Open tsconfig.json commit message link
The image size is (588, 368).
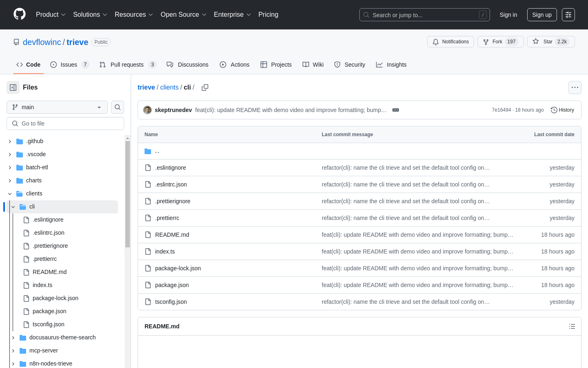[x=405, y=302]
